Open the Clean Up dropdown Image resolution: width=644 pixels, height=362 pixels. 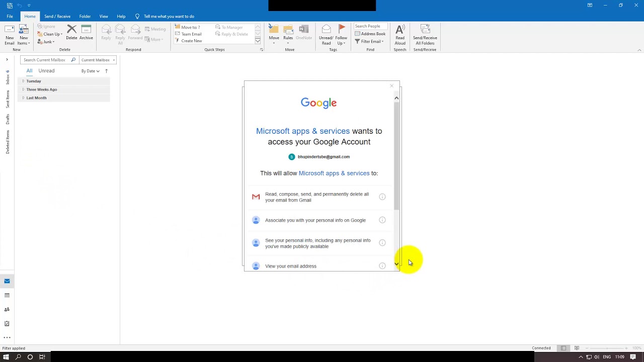(x=50, y=34)
